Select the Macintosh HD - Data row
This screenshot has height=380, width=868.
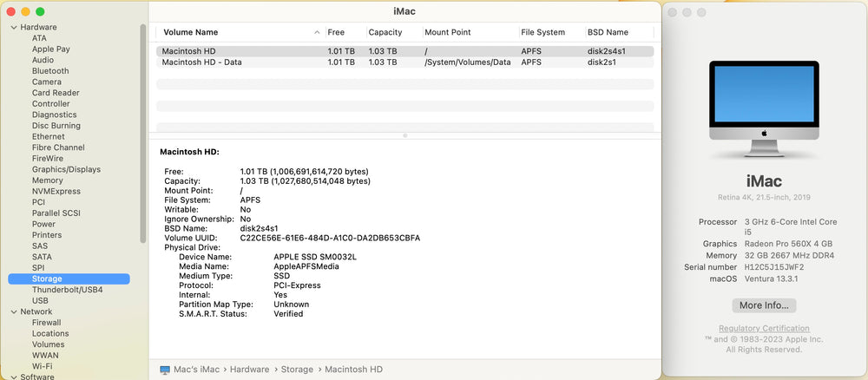[x=404, y=62]
